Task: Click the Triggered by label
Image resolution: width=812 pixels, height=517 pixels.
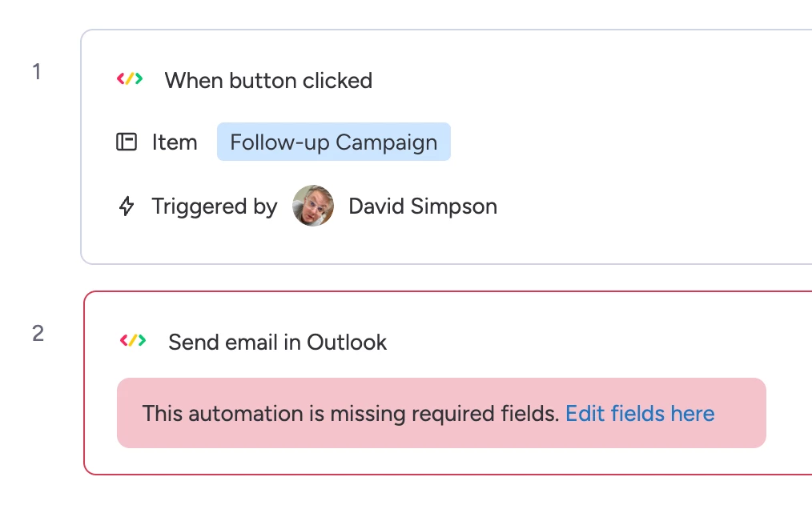Action: click(x=215, y=206)
